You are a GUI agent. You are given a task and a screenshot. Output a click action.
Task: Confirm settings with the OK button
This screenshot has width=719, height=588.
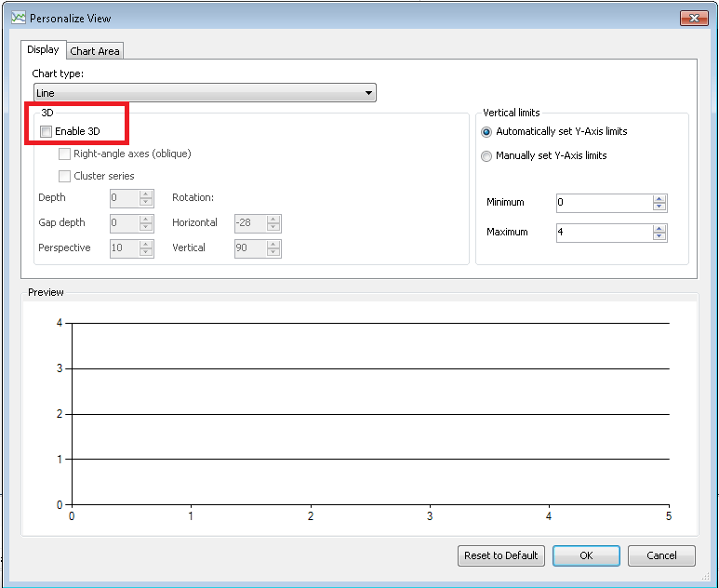[587, 555]
